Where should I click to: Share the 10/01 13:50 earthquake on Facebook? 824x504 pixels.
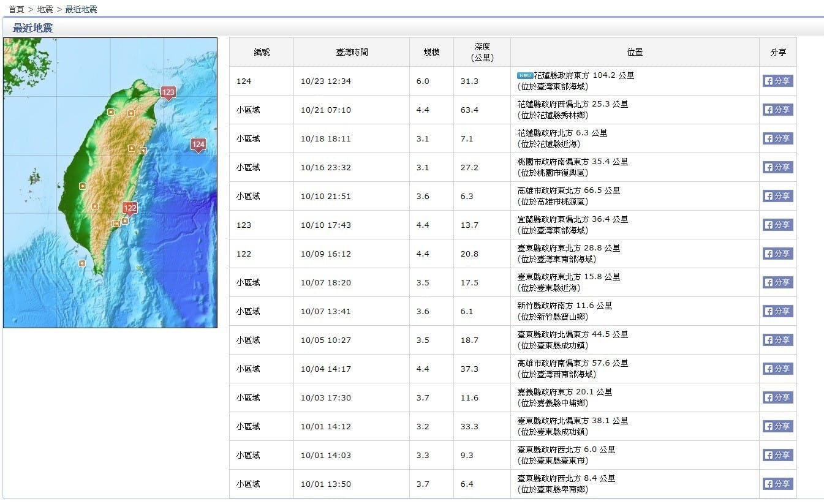[x=777, y=484]
